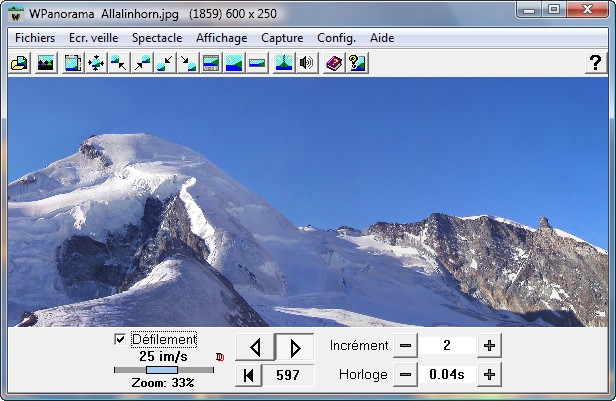The width and height of the screenshot is (616, 401).
Task: Maximize the WPanorama window
Action: pyautogui.click(x=554, y=10)
